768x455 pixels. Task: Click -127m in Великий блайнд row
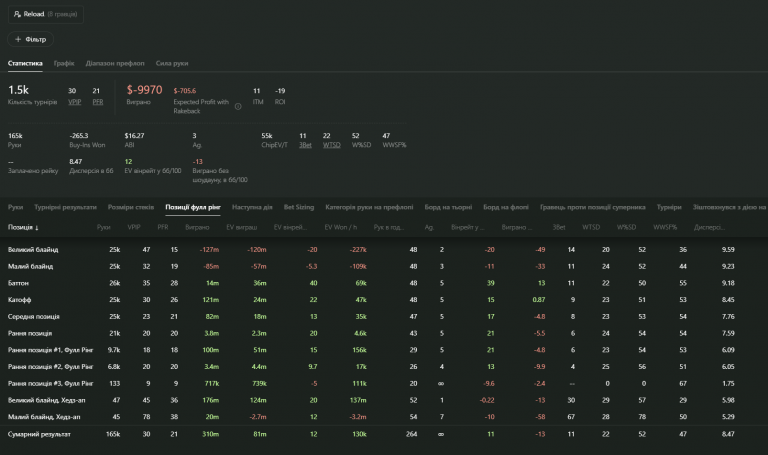210,250
